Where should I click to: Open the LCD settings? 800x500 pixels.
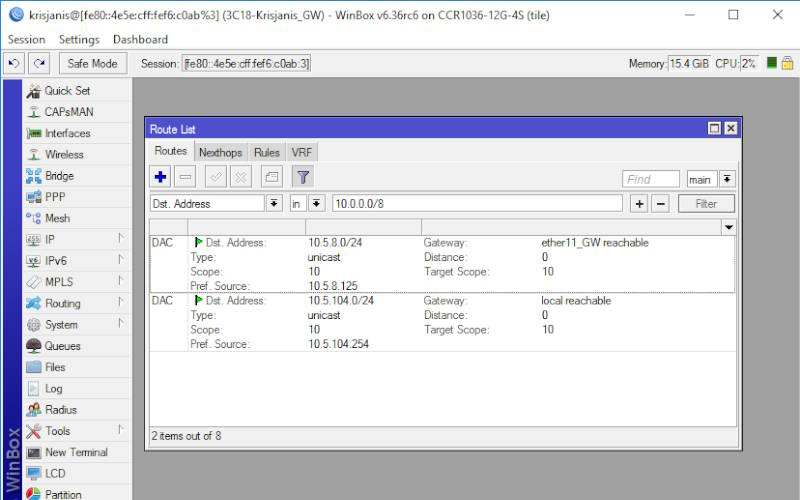point(78,473)
